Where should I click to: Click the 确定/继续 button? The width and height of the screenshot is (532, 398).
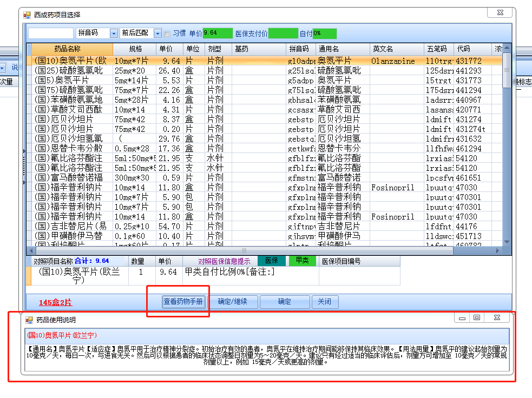pos(233,301)
